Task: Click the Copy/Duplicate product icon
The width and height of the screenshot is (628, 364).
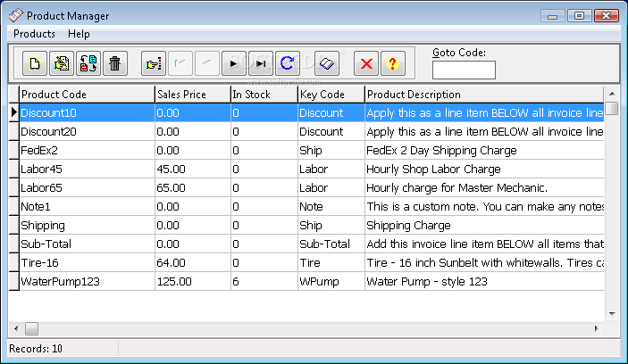Action: click(x=88, y=63)
